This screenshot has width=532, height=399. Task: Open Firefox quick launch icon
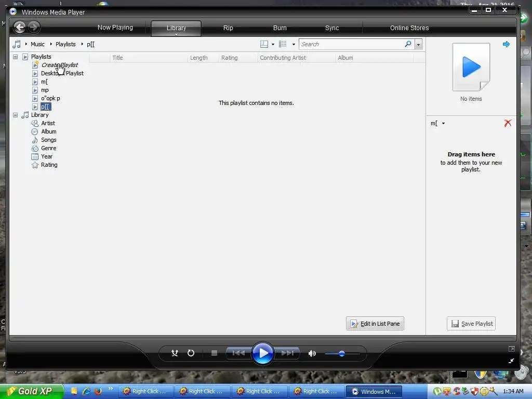[98, 391]
